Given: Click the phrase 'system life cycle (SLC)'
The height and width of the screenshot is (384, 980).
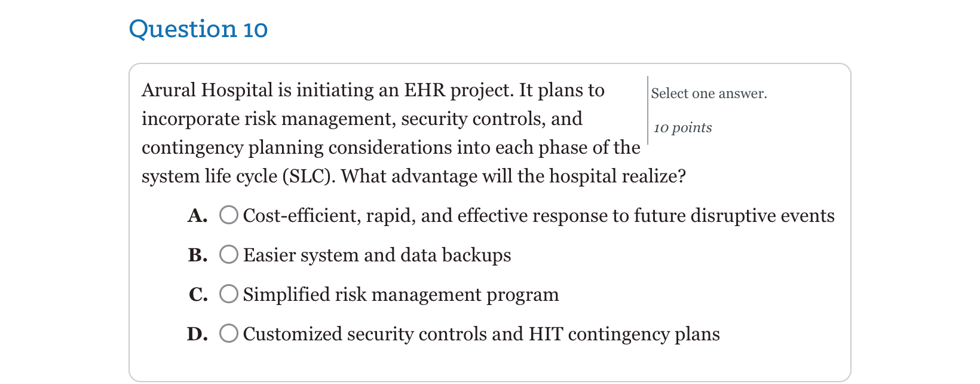Looking at the screenshot, I should tap(239, 176).
